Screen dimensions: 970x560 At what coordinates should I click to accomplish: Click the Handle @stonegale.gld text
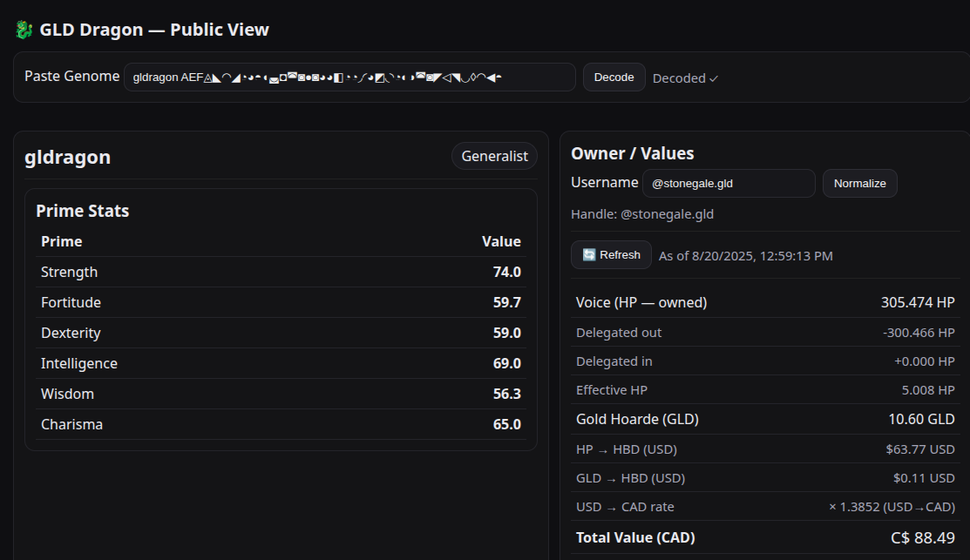point(642,214)
